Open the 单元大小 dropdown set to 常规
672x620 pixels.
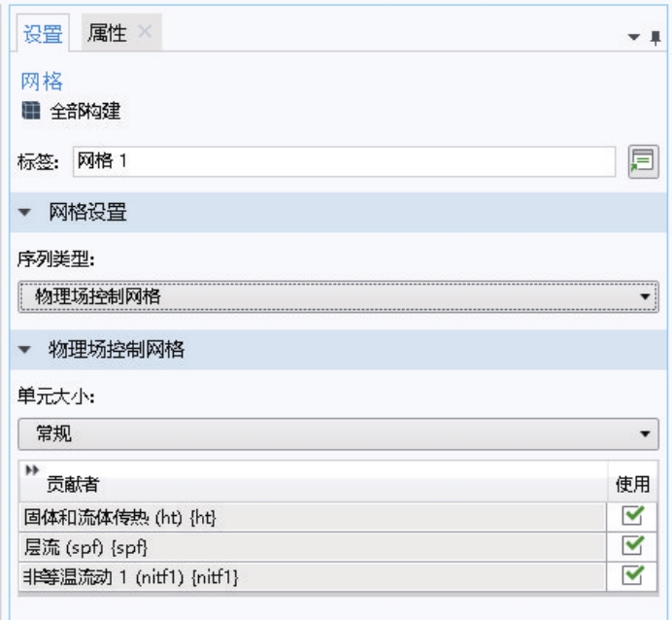tap(338, 433)
